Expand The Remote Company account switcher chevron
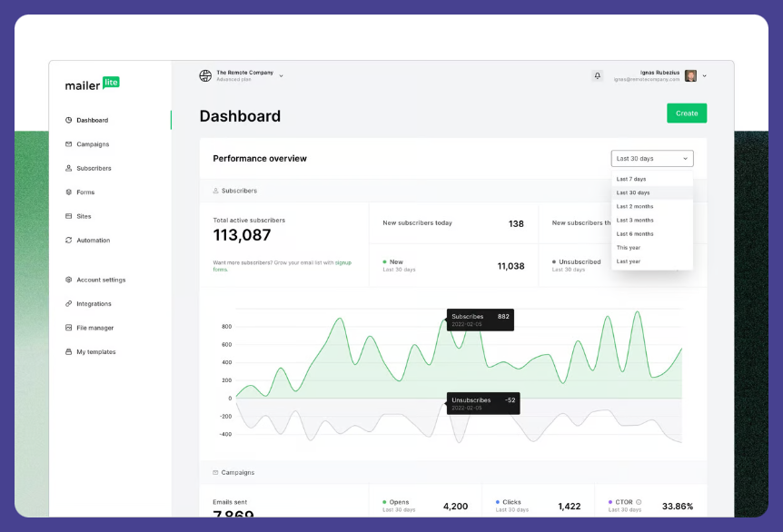 282,76
